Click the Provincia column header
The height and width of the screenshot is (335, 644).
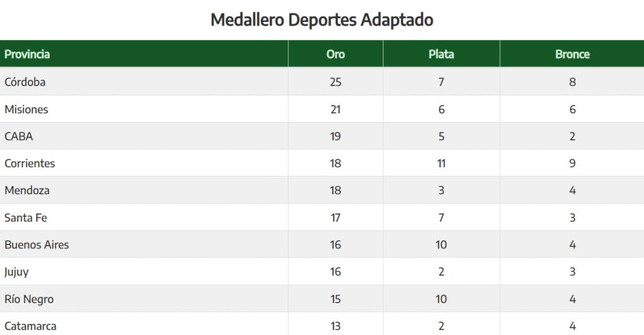(x=27, y=54)
